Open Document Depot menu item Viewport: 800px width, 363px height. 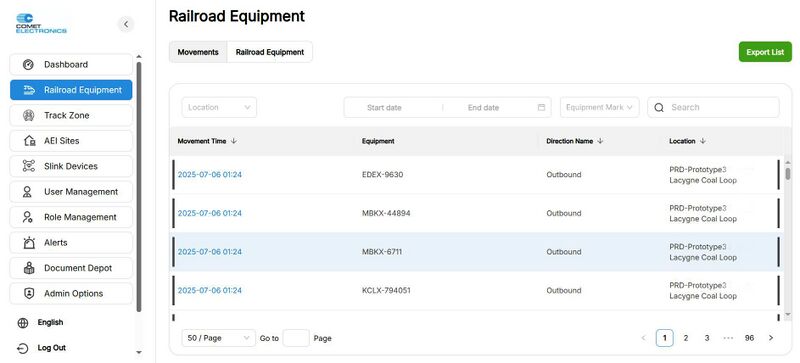pos(71,268)
